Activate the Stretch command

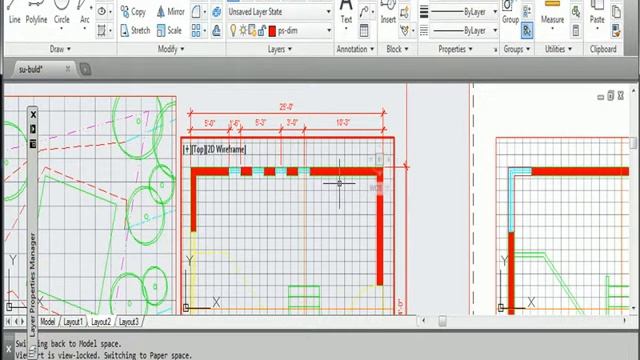point(136,30)
